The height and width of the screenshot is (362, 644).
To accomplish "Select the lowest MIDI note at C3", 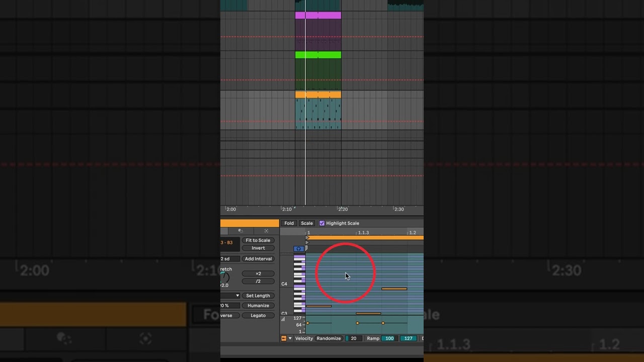I will pyautogui.click(x=368, y=313).
